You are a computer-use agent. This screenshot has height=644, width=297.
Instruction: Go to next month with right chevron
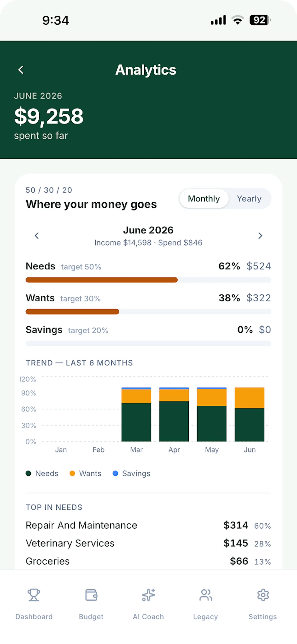tap(260, 235)
